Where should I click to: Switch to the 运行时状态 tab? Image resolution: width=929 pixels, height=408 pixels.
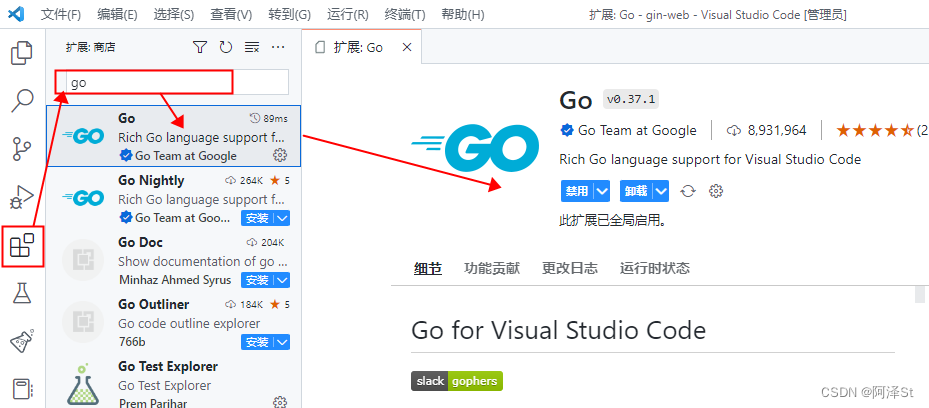click(655, 268)
